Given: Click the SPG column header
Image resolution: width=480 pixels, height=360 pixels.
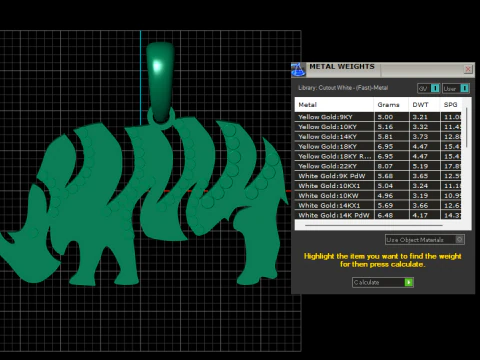Looking at the screenshot, I should tap(451, 105).
